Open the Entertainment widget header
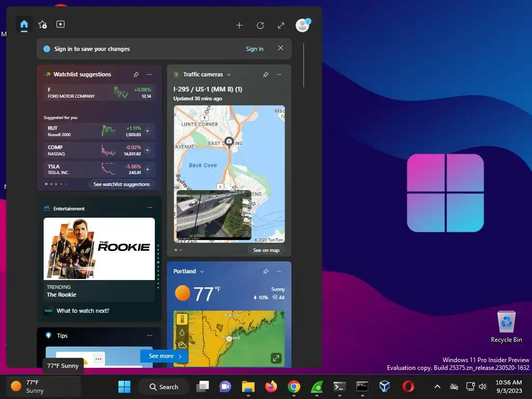 69,208
